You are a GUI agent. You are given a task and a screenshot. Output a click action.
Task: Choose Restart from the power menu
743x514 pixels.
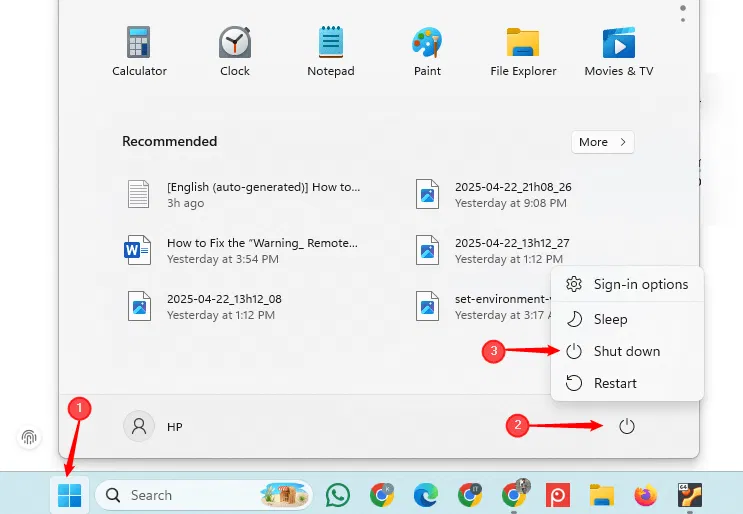tap(627, 383)
